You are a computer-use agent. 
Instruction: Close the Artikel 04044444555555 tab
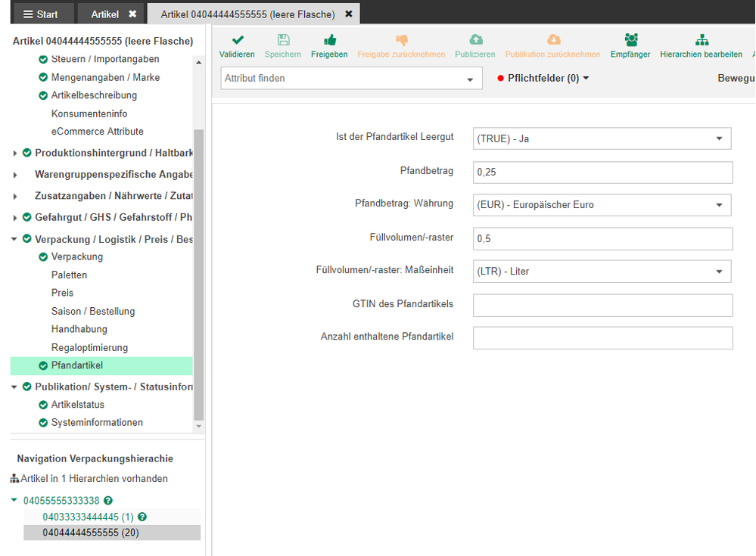(349, 14)
